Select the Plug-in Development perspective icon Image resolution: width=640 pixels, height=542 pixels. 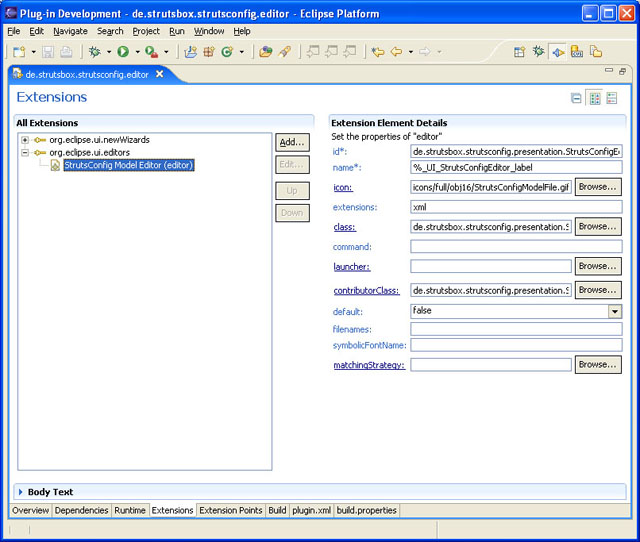pos(558,52)
